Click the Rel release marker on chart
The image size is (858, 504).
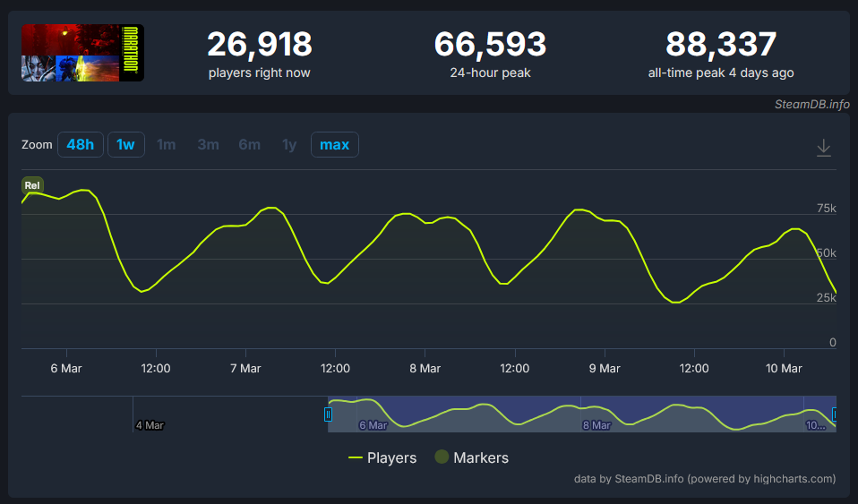(32, 185)
